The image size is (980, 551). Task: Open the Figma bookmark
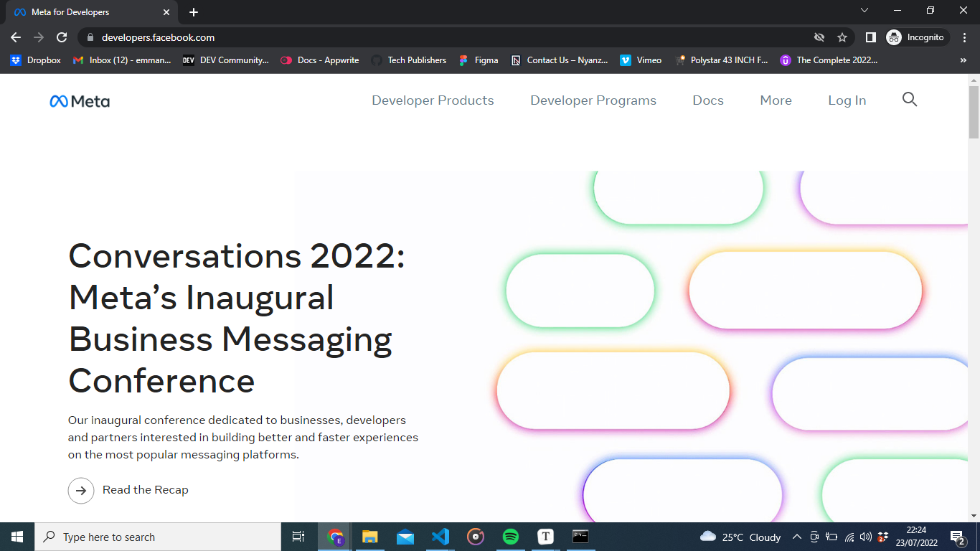(x=478, y=60)
